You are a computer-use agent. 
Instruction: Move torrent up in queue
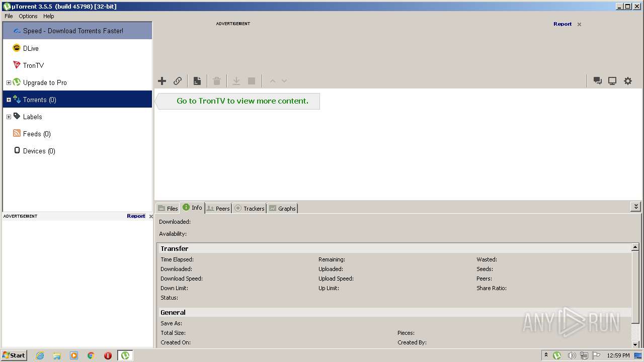click(x=273, y=81)
